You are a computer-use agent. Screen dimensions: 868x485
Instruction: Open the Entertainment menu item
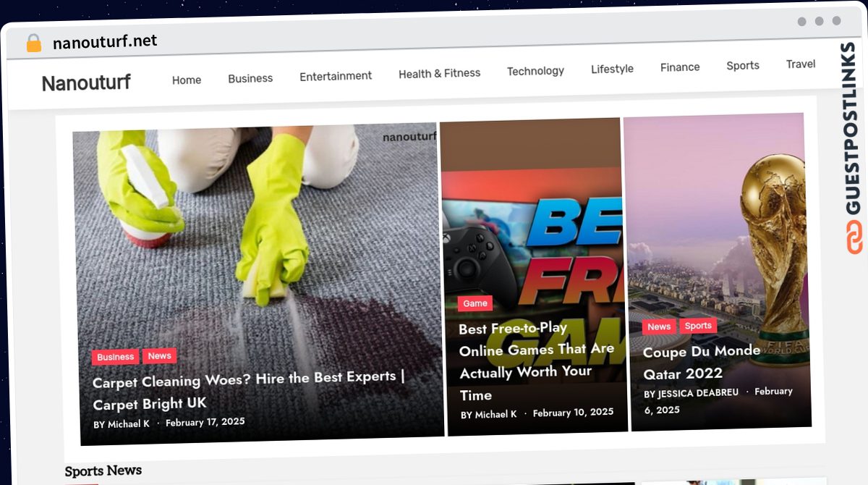click(336, 76)
